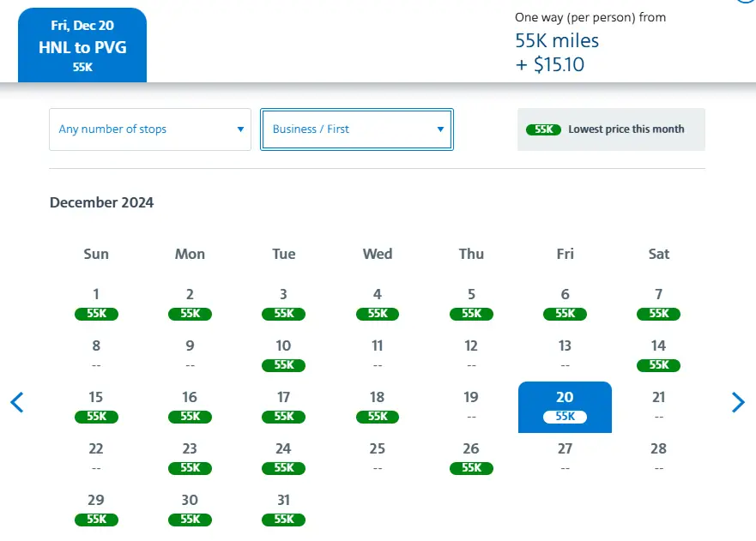Viewport: 756px width, 541px height.
Task: Pick December 14 on the calendar
Action: tap(658, 355)
